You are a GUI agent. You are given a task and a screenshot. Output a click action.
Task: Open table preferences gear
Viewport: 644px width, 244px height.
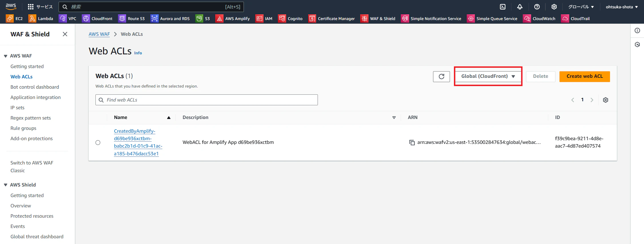point(605,100)
